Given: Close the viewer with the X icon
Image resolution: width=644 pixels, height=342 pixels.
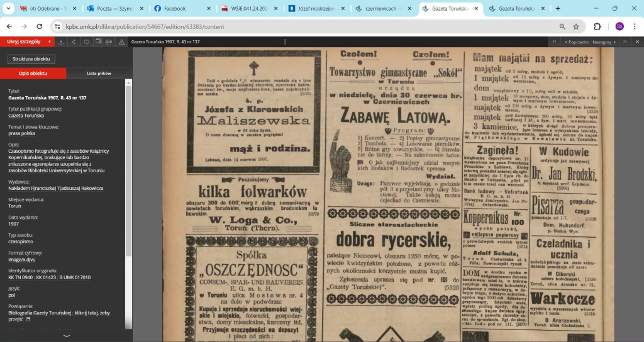Looking at the screenshot, I should click(638, 41).
